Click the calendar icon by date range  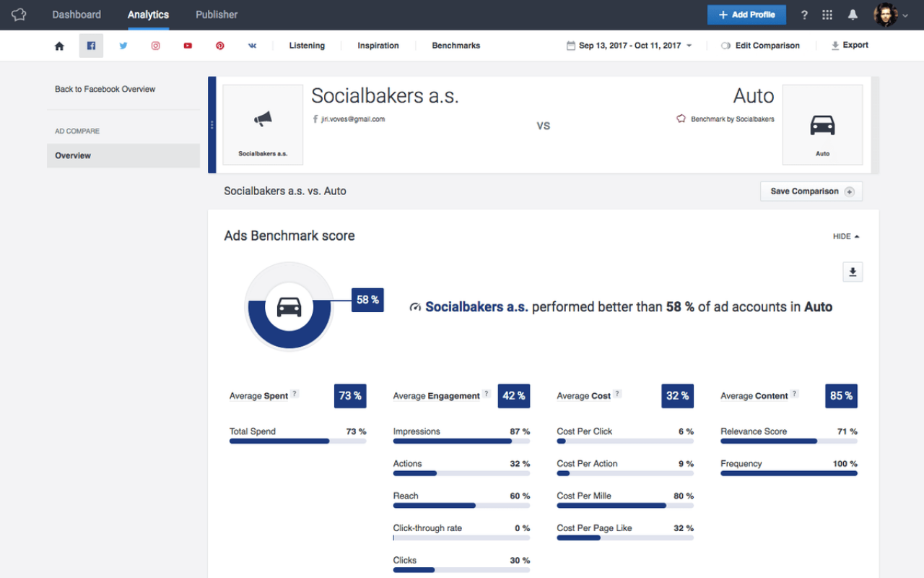coord(571,46)
